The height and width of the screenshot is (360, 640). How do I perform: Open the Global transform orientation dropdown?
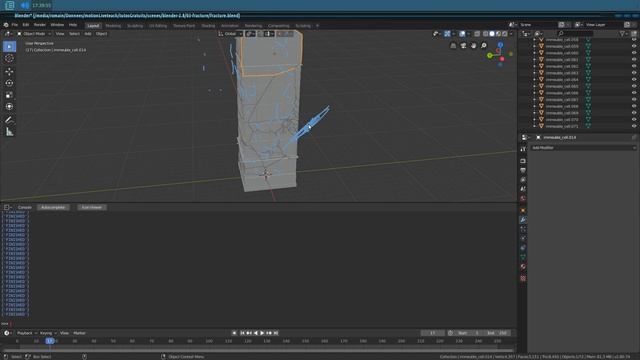coord(231,34)
